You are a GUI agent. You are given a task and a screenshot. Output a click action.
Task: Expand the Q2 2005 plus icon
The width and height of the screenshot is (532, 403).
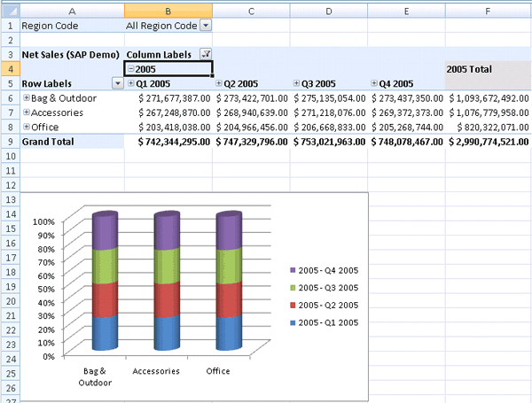pos(219,83)
